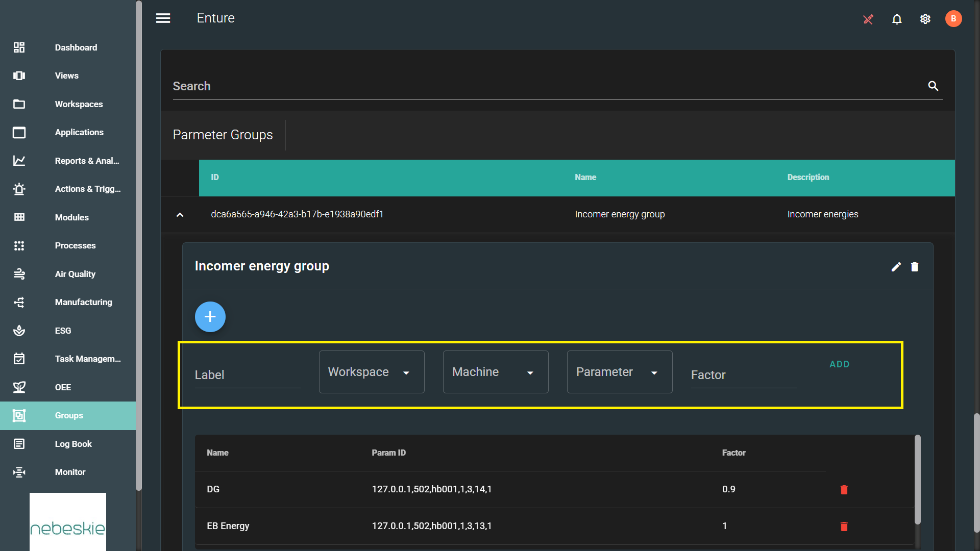
Task: Open the Parameter dropdown
Action: click(x=620, y=372)
